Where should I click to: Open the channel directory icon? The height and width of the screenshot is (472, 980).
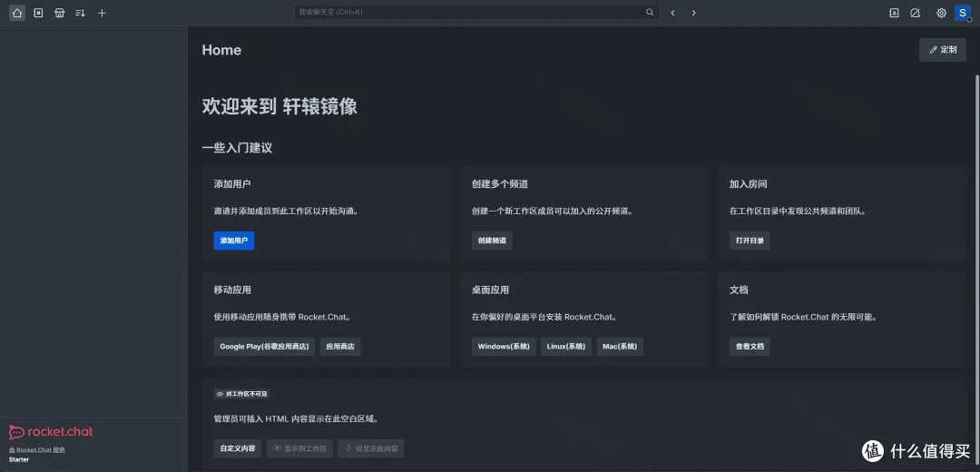(38, 13)
